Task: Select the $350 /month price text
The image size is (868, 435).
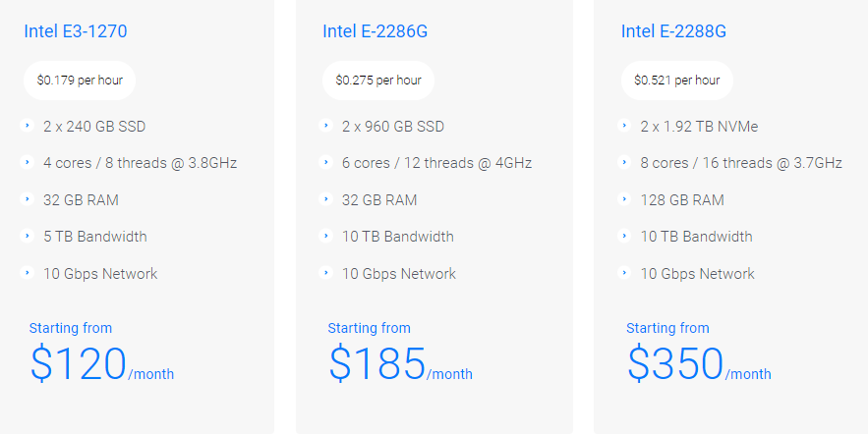Action: tap(699, 364)
